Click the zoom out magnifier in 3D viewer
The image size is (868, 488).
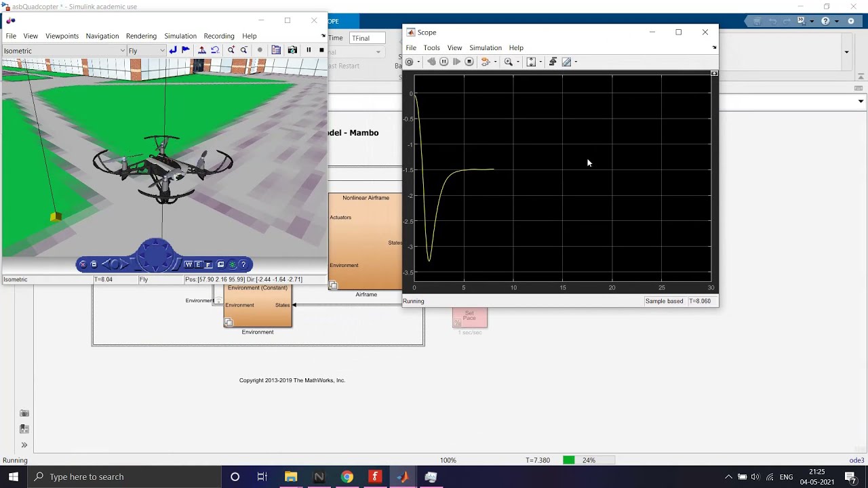(x=244, y=50)
